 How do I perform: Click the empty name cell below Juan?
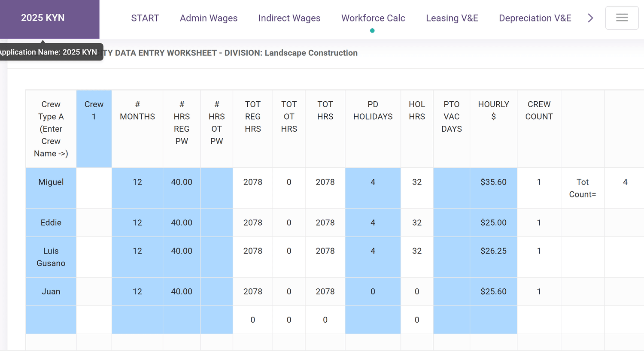tap(51, 320)
